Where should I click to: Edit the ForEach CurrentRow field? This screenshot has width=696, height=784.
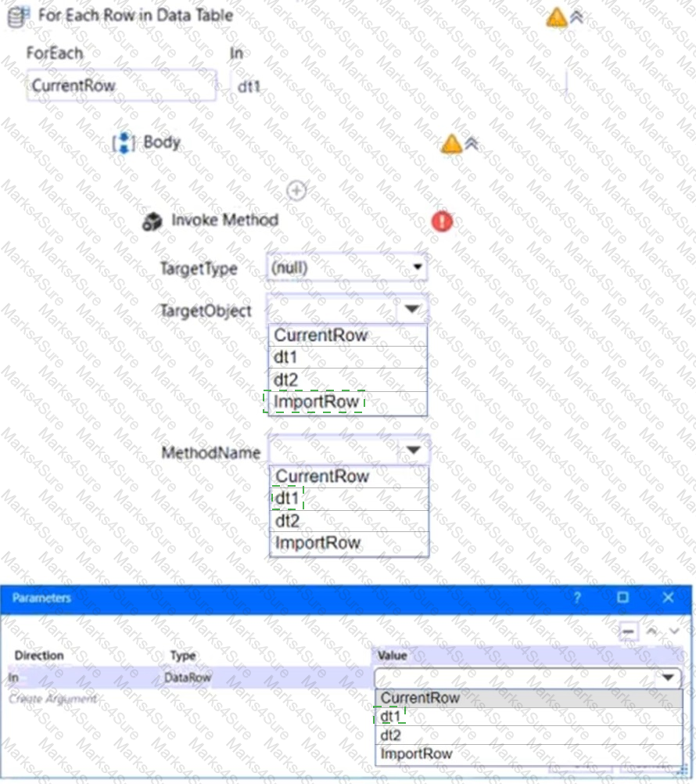coord(121,85)
